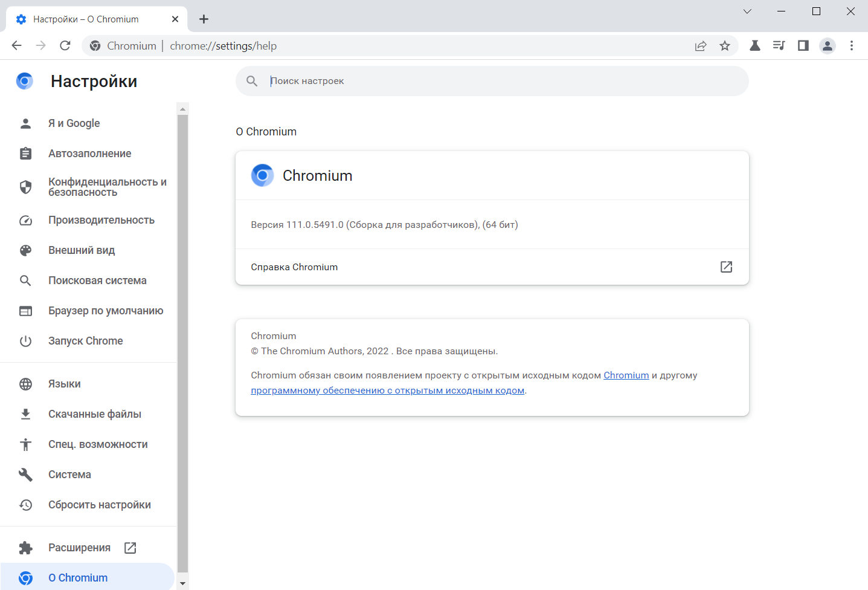
Task: Open a new tab with plus button
Action: click(204, 19)
